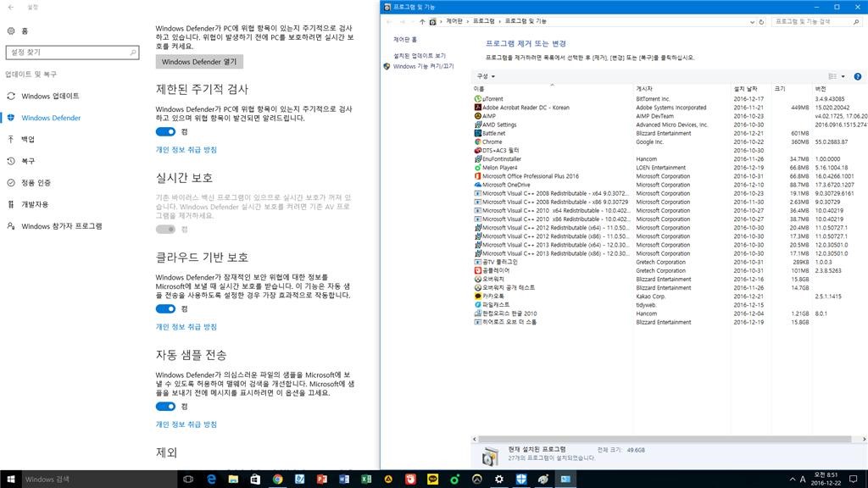
Task: Click the up-arrow navigation button in Programs window
Action: click(422, 21)
